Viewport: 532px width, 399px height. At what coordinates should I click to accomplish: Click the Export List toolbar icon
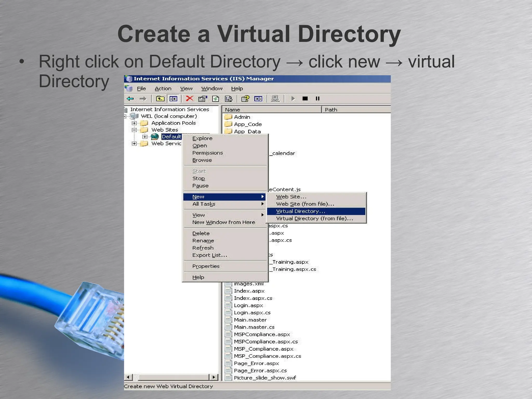click(229, 99)
